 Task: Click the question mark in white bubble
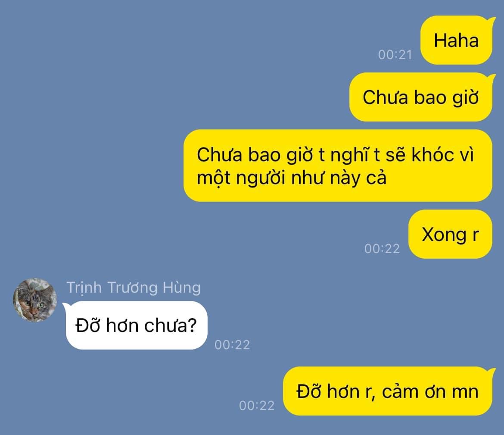point(192,325)
